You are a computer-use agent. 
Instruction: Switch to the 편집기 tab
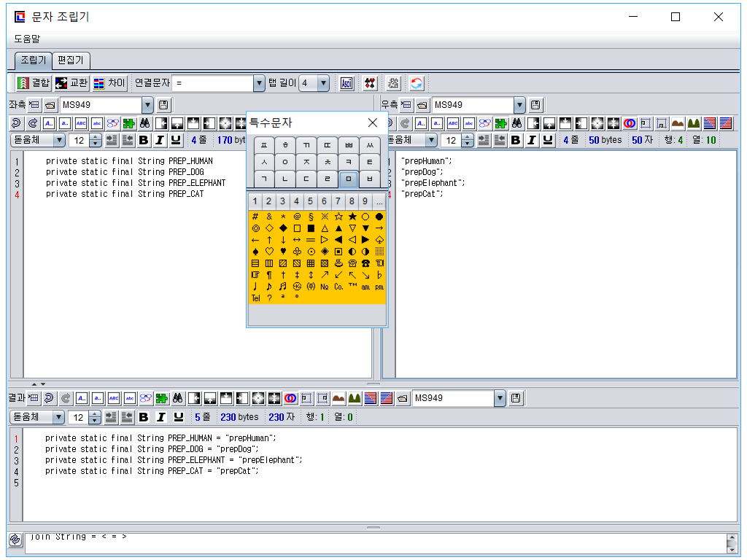(x=71, y=60)
